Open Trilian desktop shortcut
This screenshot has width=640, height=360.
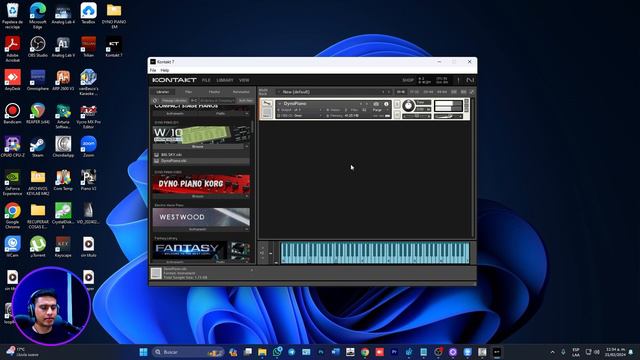89,47
